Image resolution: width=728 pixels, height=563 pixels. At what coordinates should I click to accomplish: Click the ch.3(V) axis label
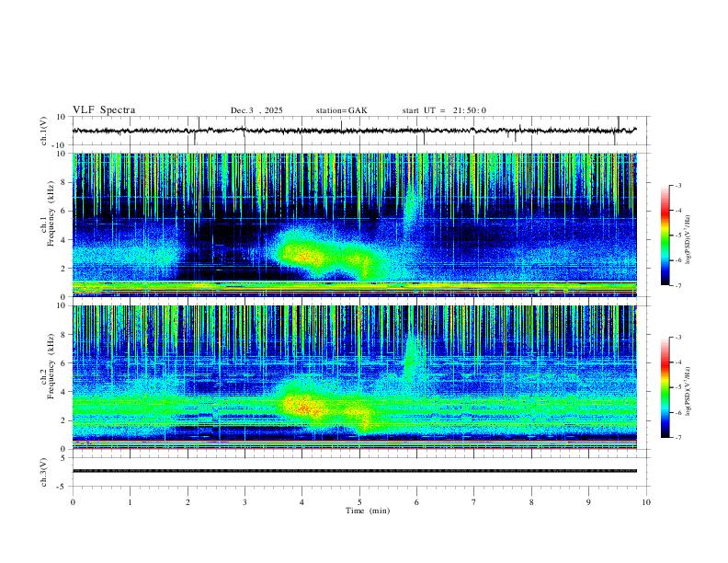[x=44, y=473]
